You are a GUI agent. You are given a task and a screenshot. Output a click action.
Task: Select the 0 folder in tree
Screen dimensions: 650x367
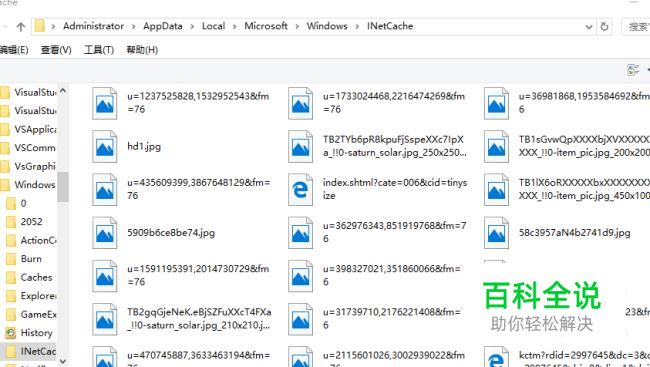click(17, 203)
